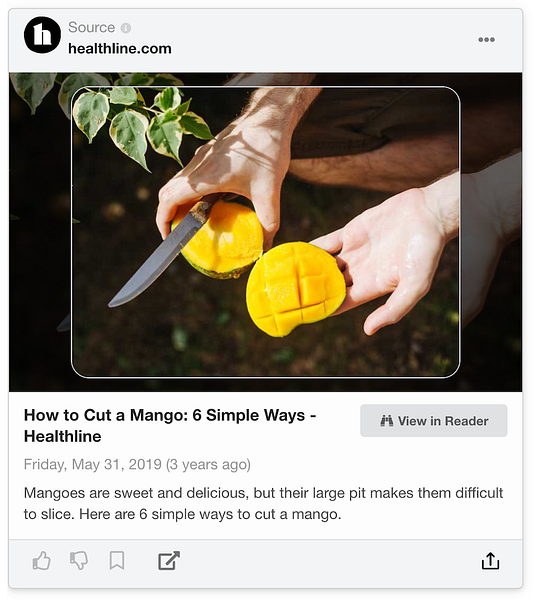This screenshot has width=534, height=600.
Task: Like the article with thumbs up
Action: [x=41, y=561]
